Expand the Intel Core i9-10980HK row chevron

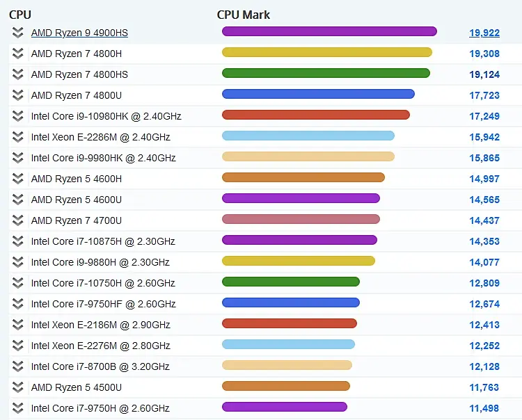[x=17, y=116]
